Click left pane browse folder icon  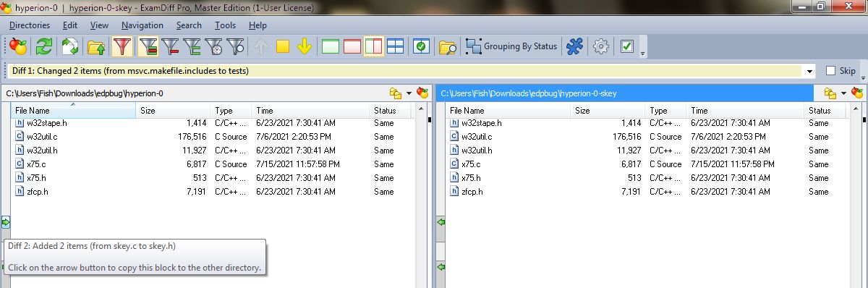click(395, 93)
